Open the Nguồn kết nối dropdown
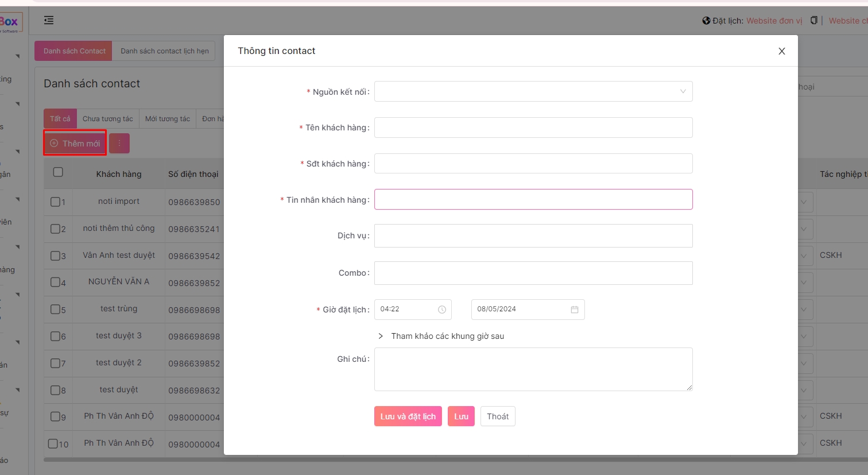The width and height of the screenshot is (868, 475). (x=533, y=91)
